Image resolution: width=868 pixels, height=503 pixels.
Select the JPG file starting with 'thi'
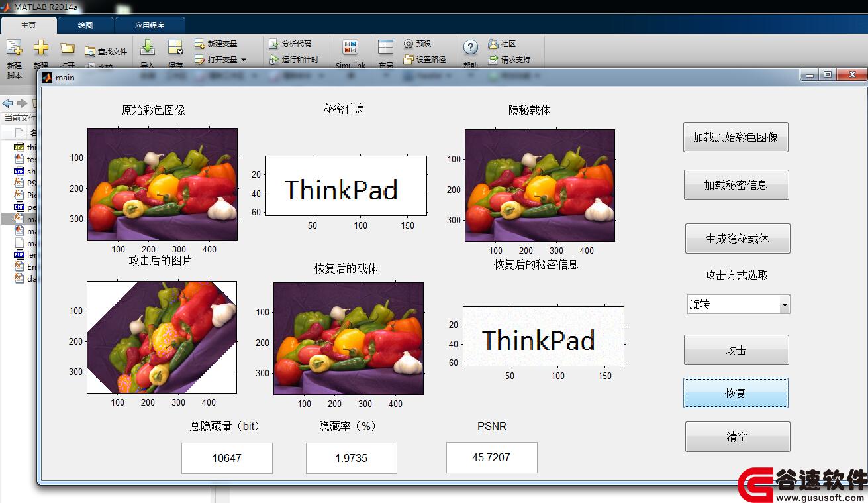24,147
